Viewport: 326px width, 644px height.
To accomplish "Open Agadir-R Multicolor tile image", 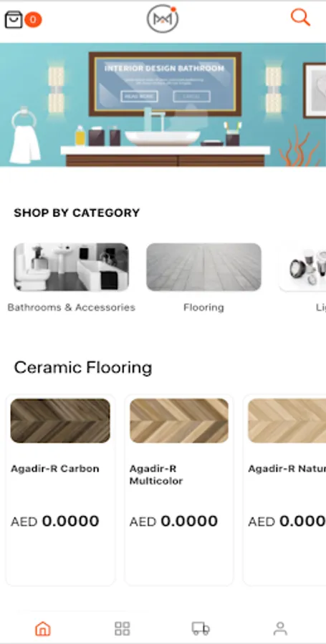I will click(x=179, y=421).
